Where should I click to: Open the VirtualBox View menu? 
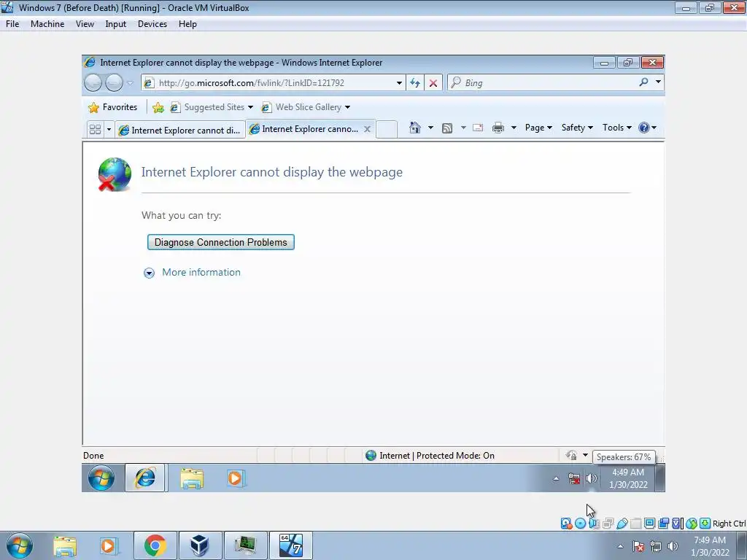coord(85,24)
